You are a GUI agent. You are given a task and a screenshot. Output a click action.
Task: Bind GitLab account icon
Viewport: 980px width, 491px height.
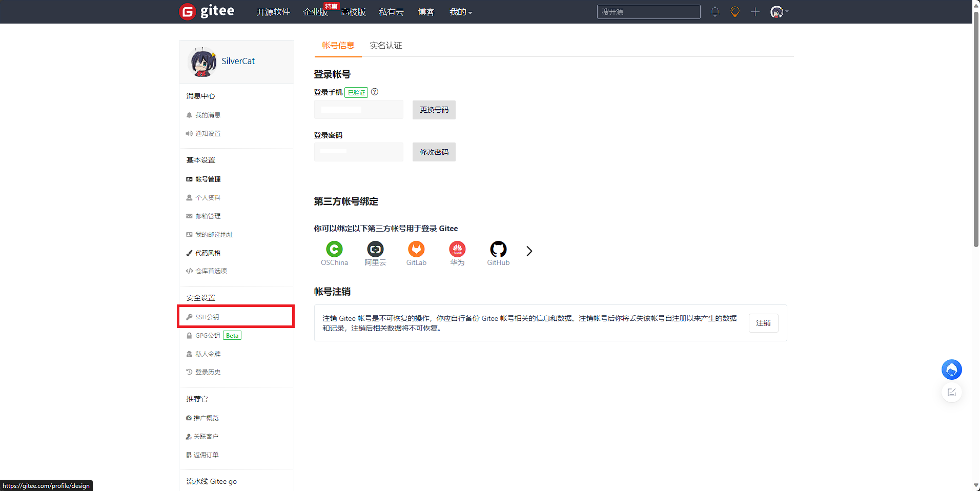coord(416,250)
